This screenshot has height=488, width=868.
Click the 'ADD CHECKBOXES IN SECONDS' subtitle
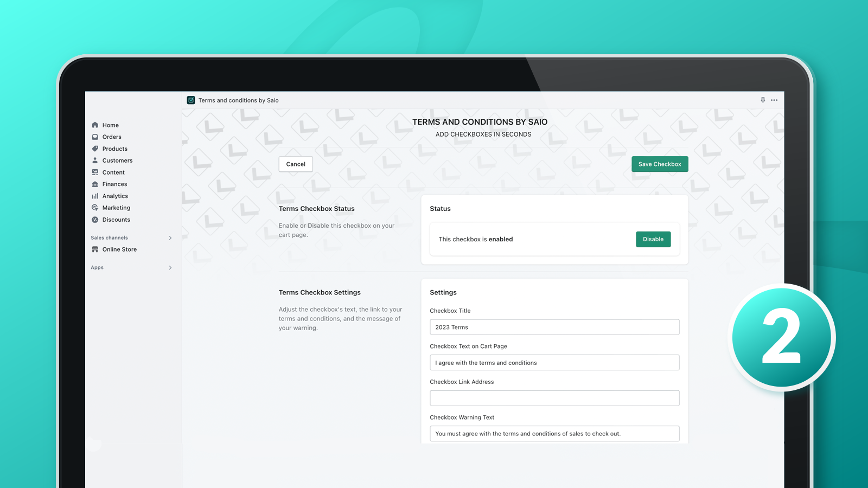tap(483, 134)
